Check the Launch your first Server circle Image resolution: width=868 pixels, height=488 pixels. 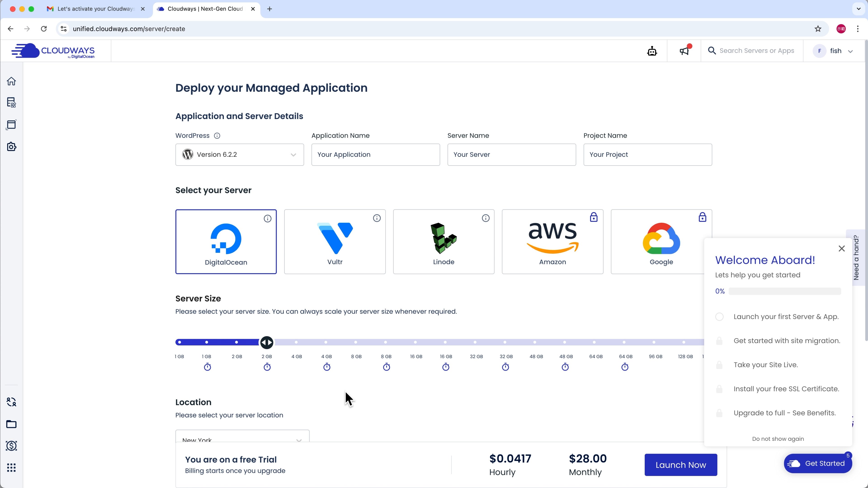click(719, 317)
